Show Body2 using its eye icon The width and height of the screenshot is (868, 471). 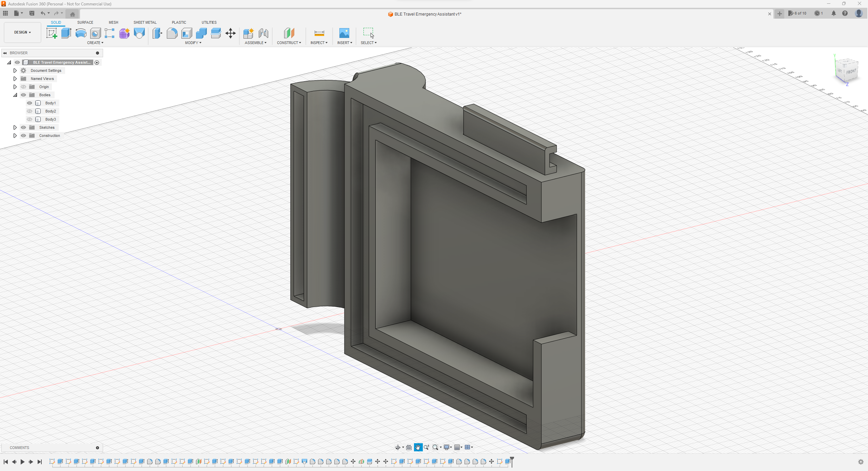point(29,111)
